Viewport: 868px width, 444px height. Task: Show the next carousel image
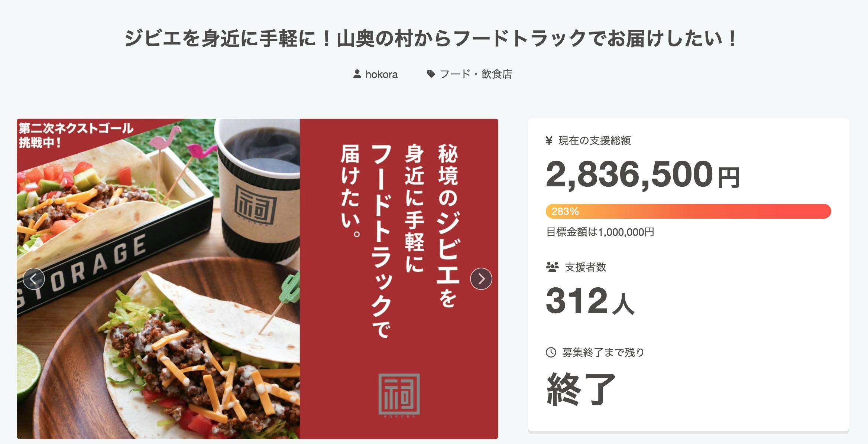[481, 279]
